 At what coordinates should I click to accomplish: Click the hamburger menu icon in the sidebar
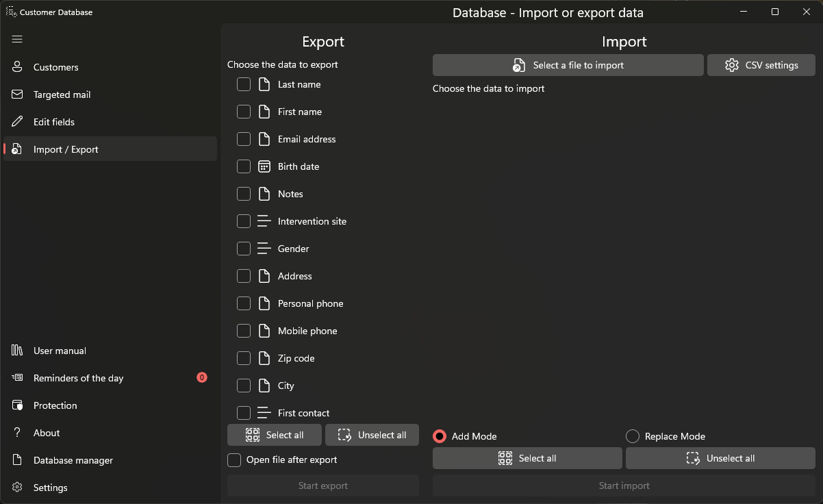[17, 40]
